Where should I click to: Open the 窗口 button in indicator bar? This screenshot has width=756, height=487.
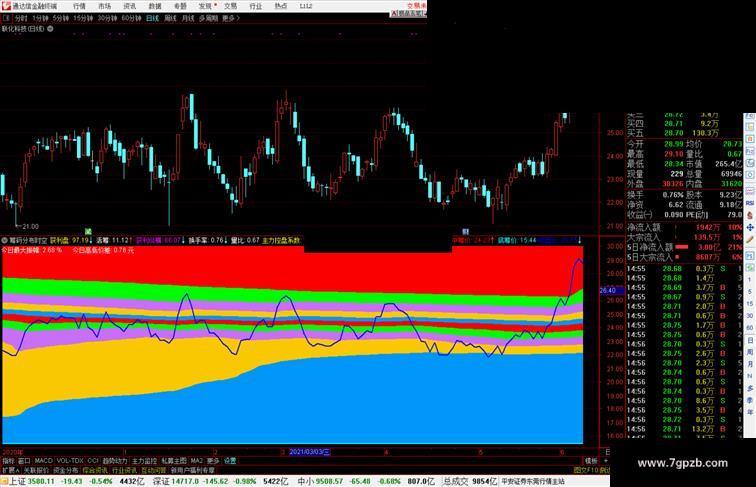point(25,461)
